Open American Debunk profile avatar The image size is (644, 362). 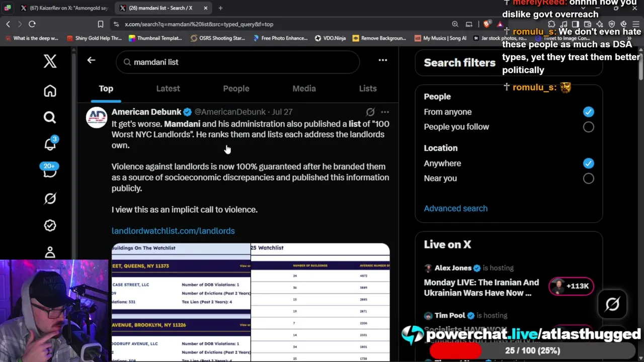click(97, 117)
